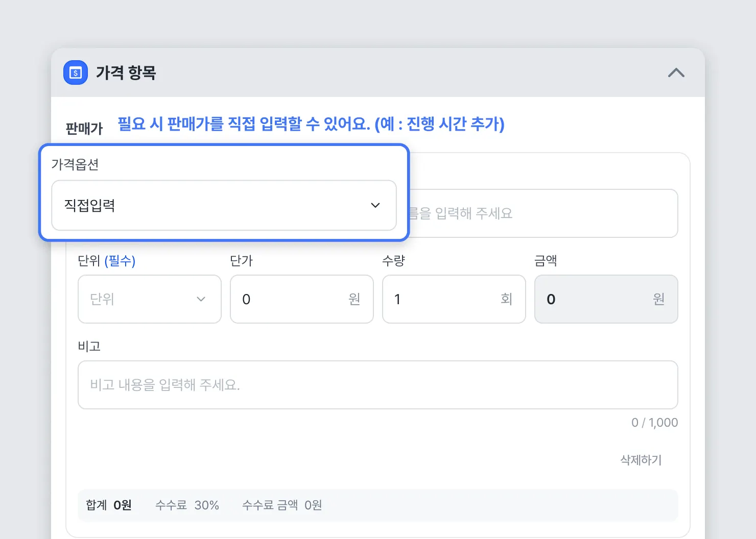Click the 수수료 30% fee label
756x539 pixels.
click(x=187, y=505)
